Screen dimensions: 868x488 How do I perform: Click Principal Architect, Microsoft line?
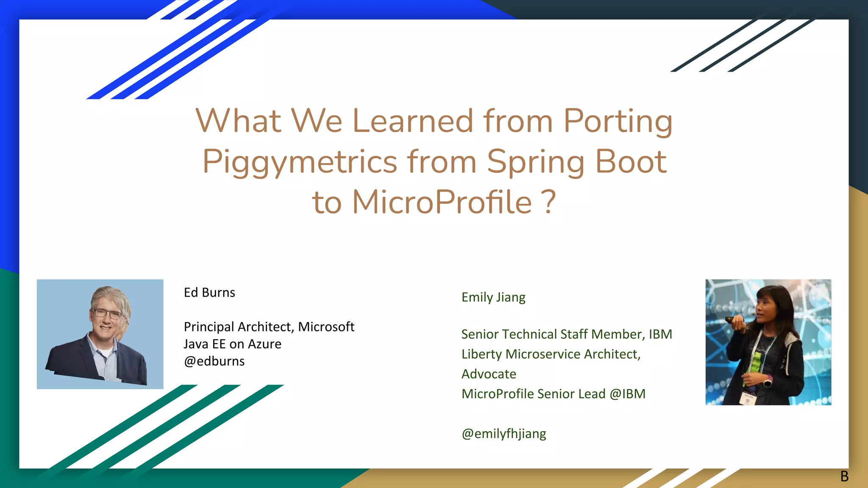(x=269, y=327)
